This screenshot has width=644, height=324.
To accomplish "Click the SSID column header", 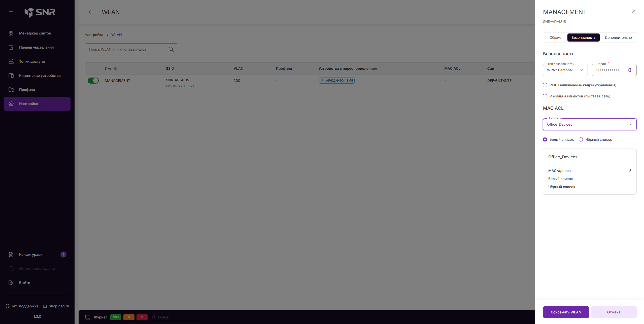I will 170,68.
